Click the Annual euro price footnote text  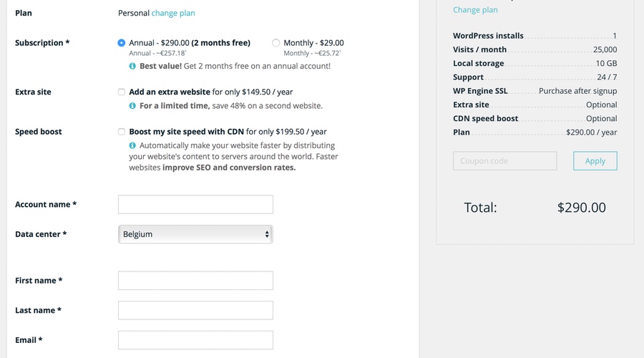[157, 54]
